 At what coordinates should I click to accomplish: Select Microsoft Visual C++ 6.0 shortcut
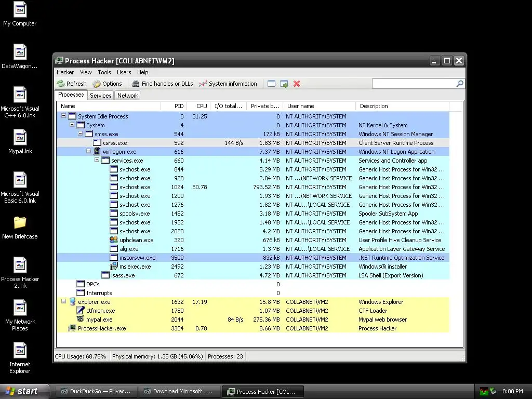(20, 102)
